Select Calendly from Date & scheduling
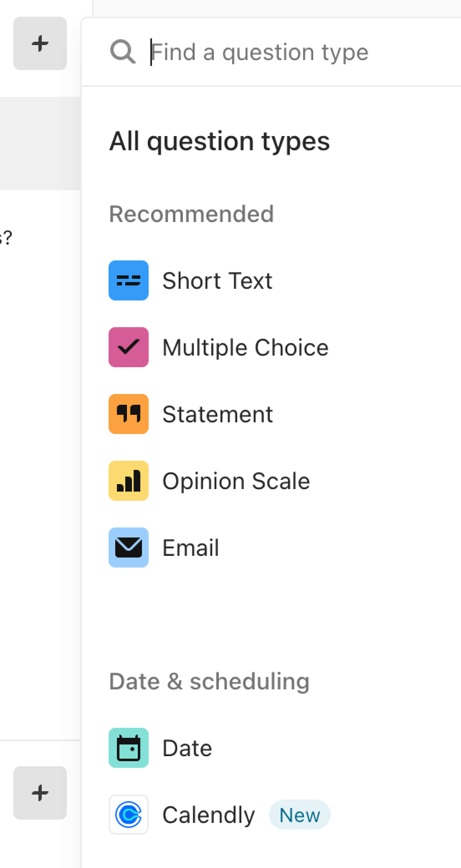Viewport: 461px width, 868px height. pyautogui.click(x=208, y=815)
